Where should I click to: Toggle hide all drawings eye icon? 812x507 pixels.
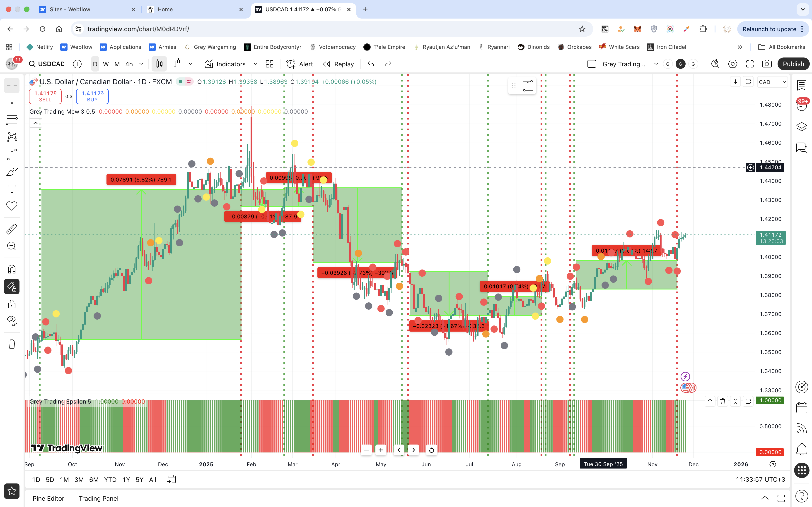coord(12,320)
